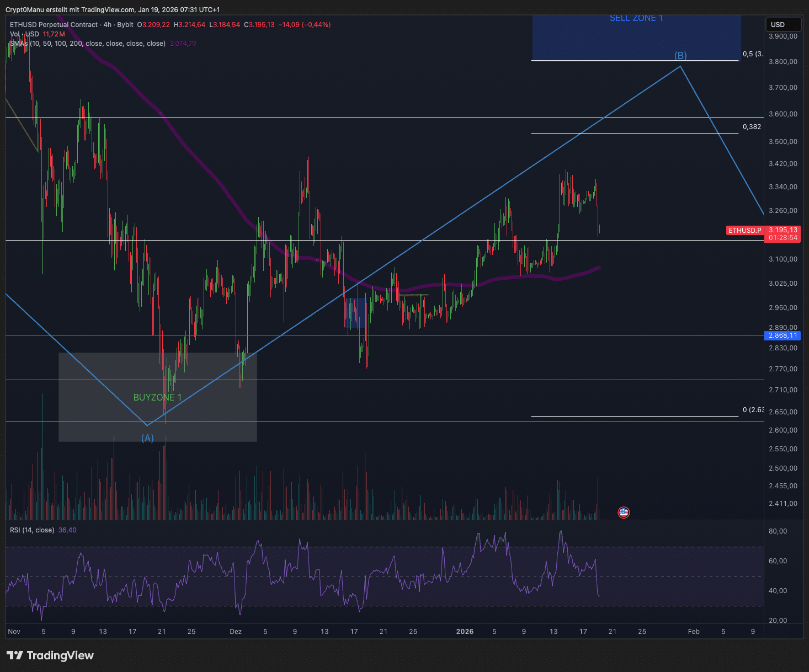The image size is (809, 672).
Task: Click the Feb label on the time axis
Action: (694, 632)
